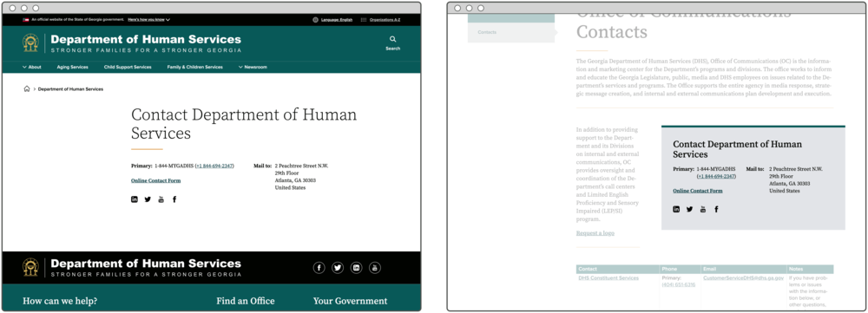Click circled Facebook icon in left footer

319,268
